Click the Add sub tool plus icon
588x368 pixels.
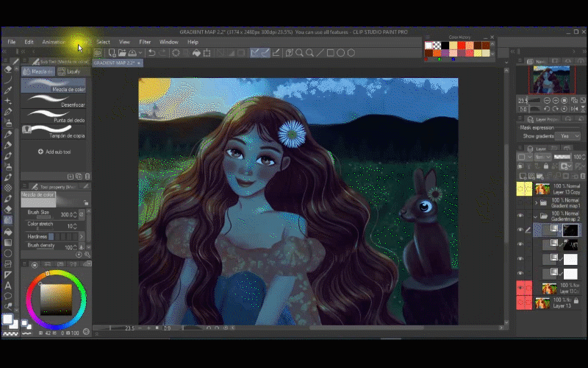point(40,152)
